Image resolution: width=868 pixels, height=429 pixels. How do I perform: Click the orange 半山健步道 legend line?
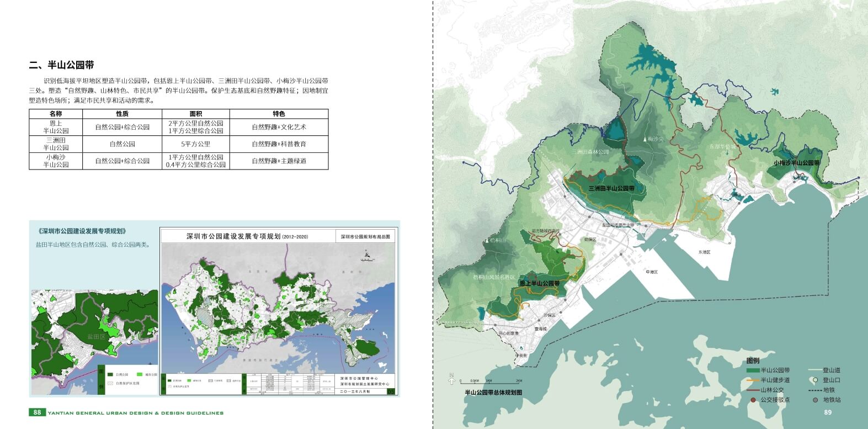tap(753, 380)
